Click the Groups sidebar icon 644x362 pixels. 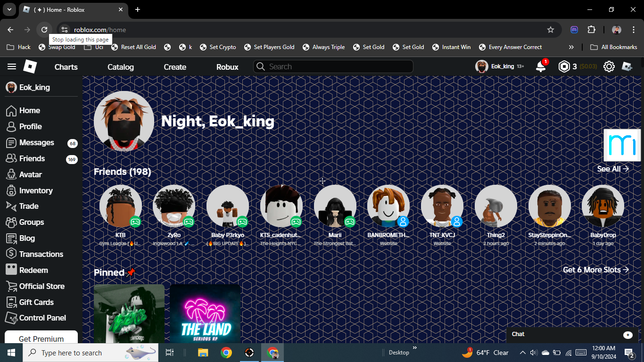tap(11, 222)
